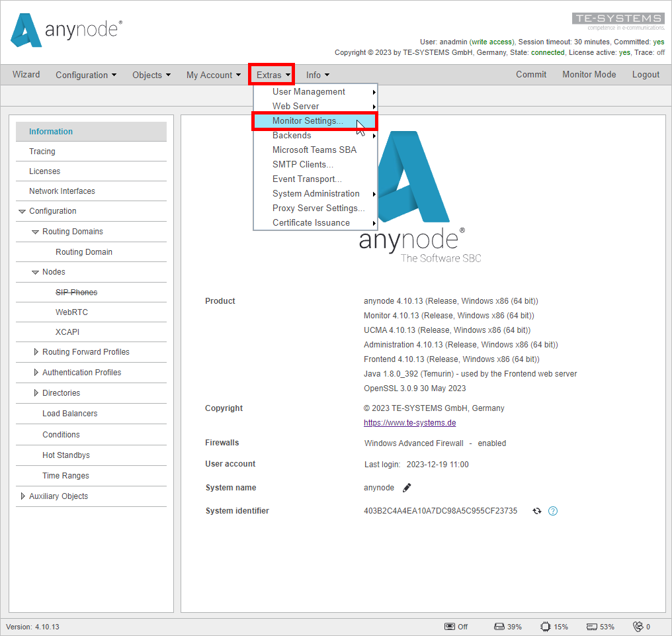Click the CPU usage icon at 15%
The height and width of the screenshot is (636, 672).
pyautogui.click(x=544, y=626)
